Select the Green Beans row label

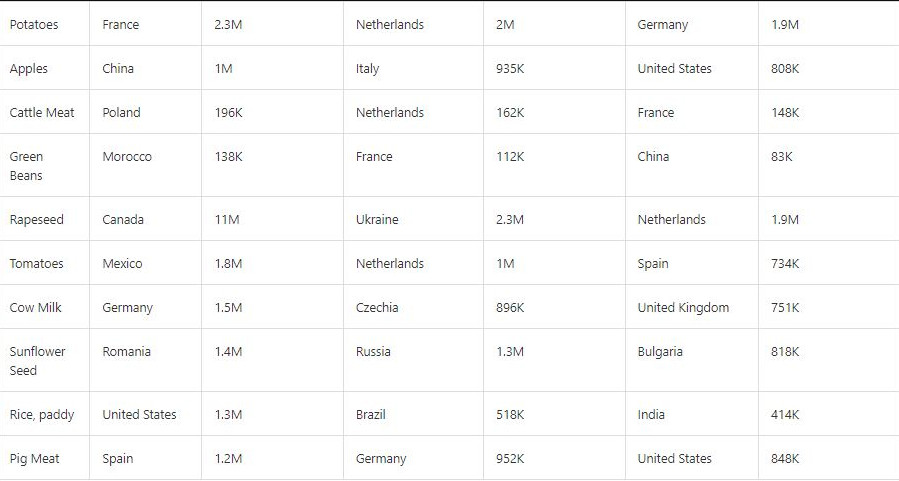27,166
